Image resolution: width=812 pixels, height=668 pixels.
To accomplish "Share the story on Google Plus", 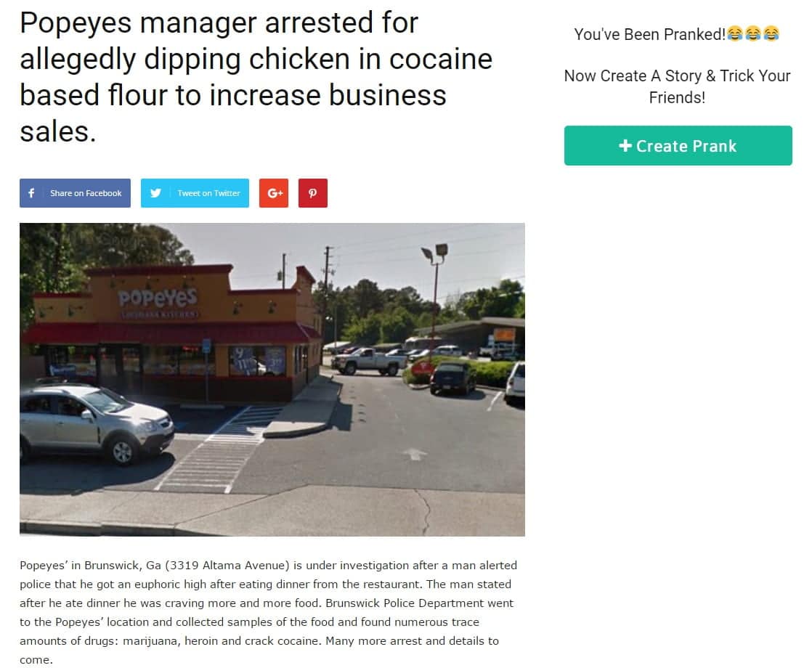I will pyautogui.click(x=273, y=193).
